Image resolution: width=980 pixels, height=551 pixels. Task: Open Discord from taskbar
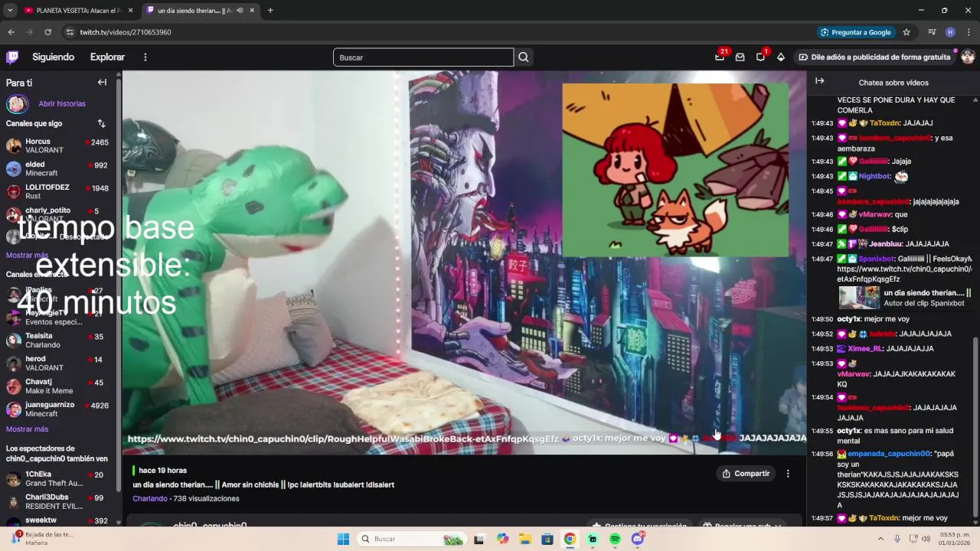click(638, 539)
